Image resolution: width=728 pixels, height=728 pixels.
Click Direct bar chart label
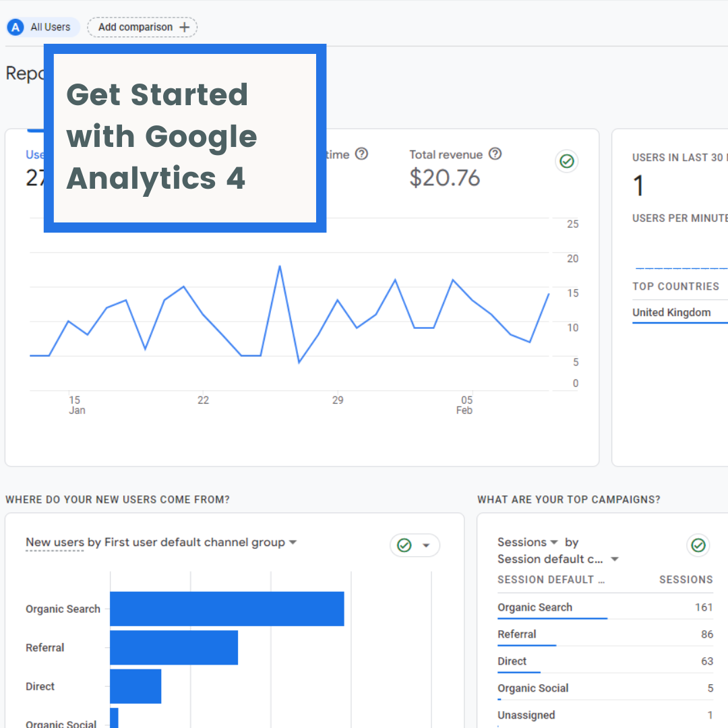[x=40, y=686]
